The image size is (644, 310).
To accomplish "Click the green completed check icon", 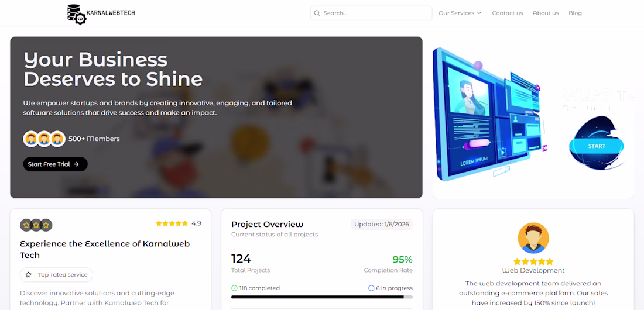I will (235, 288).
